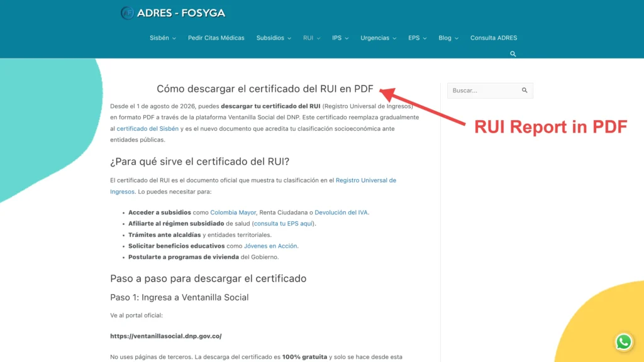Open Consulta ADRES page
The image size is (644, 362).
click(494, 38)
